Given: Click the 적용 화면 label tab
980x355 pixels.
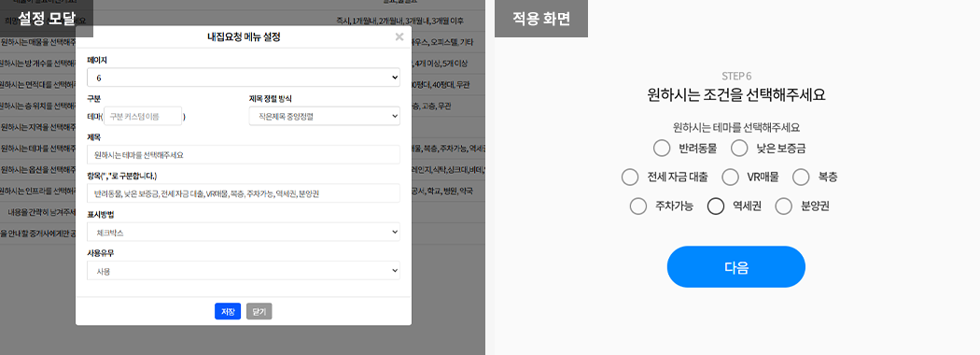Looking at the screenshot, I should coord(541,19).
